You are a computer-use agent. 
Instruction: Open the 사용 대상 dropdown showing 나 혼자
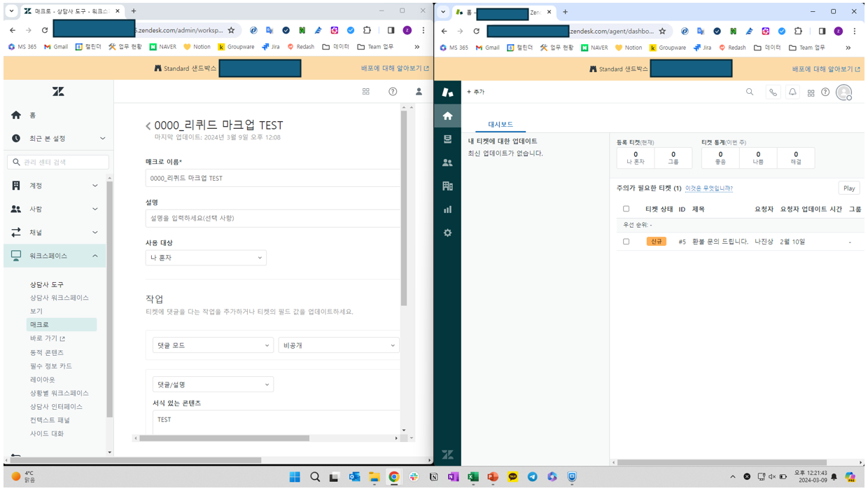[205, 257]
